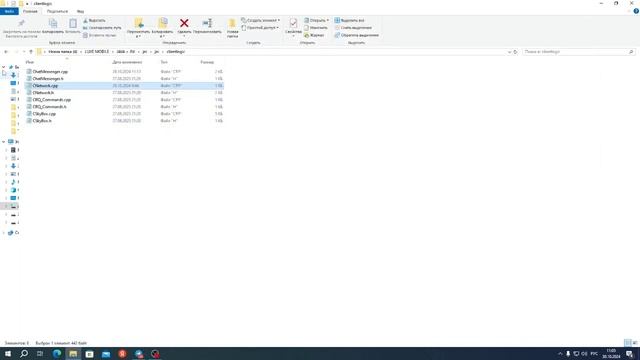Open the recent locations dropdown arrow
The width and height of the screenshot is (640, 360).
click(24, 52)
